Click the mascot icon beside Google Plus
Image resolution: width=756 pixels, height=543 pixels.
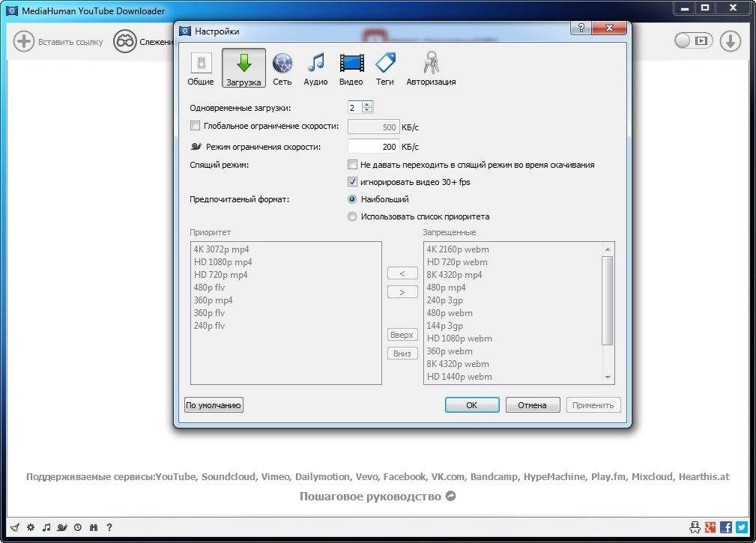(695, 527)
